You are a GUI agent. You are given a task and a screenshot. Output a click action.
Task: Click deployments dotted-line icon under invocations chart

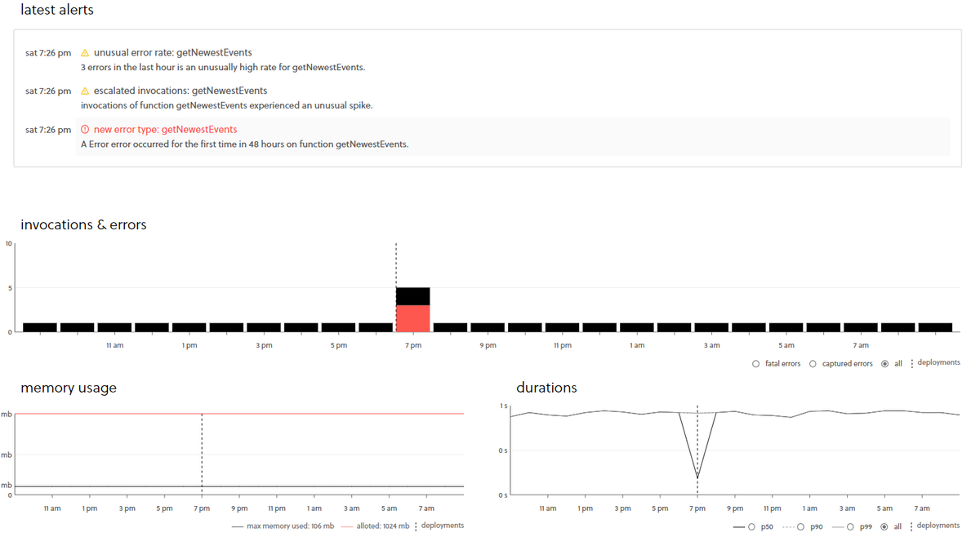coord(912,363)
